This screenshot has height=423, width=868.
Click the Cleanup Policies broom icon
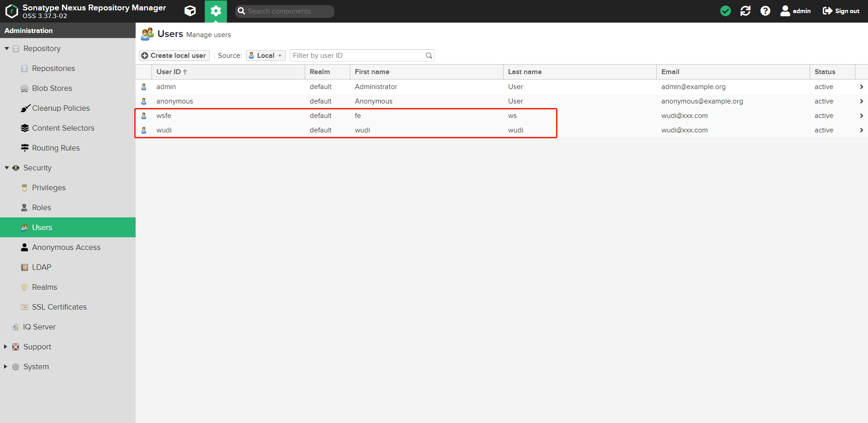25,108
